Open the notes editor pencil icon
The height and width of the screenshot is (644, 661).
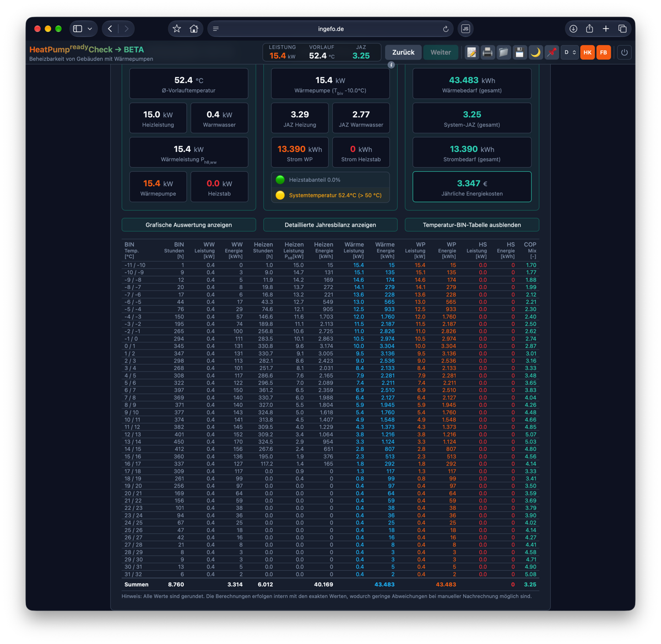(472, 52)
